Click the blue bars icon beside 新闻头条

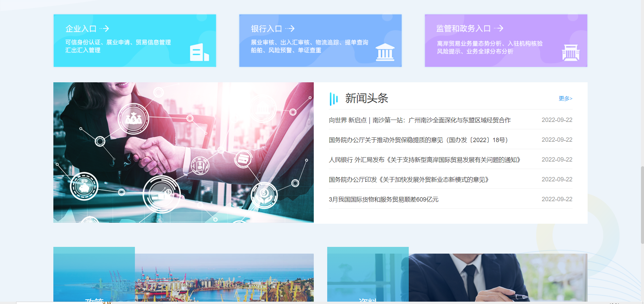point(334,99)
